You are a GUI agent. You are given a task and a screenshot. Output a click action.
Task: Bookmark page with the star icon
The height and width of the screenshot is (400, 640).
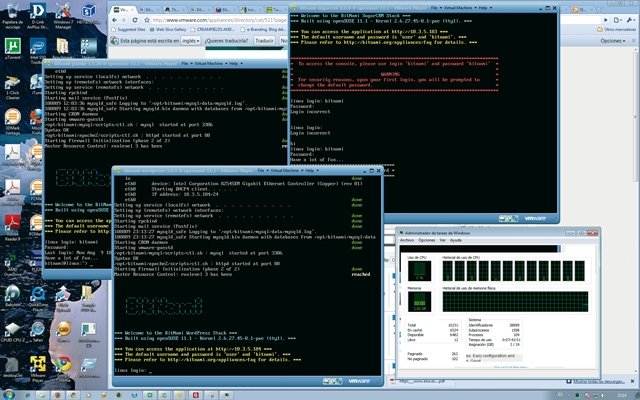(147, 20)
